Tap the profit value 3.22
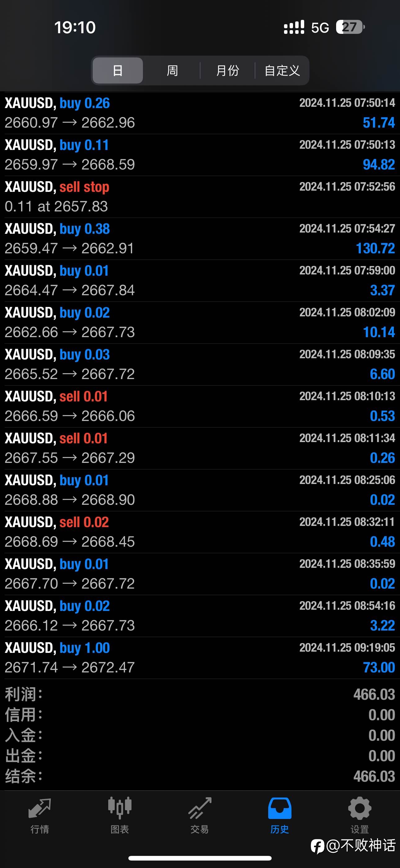Screen dimensions: 400x868 tap(383, 626)
